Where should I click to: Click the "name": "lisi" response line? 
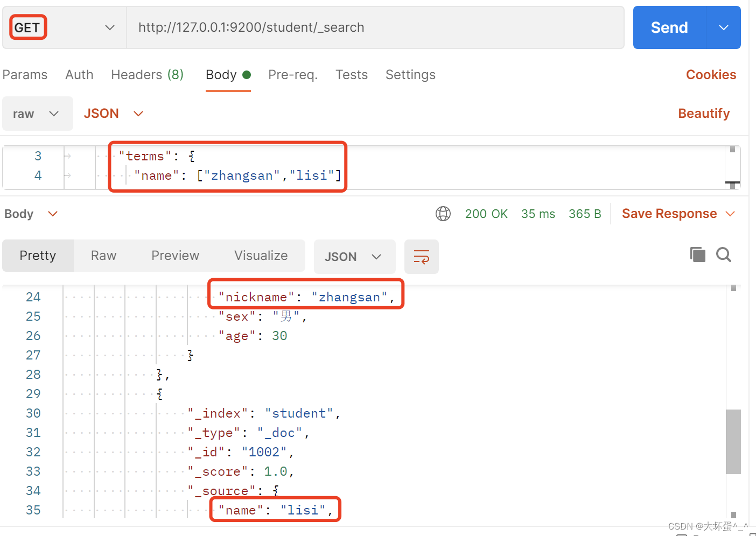coord(276,510)
